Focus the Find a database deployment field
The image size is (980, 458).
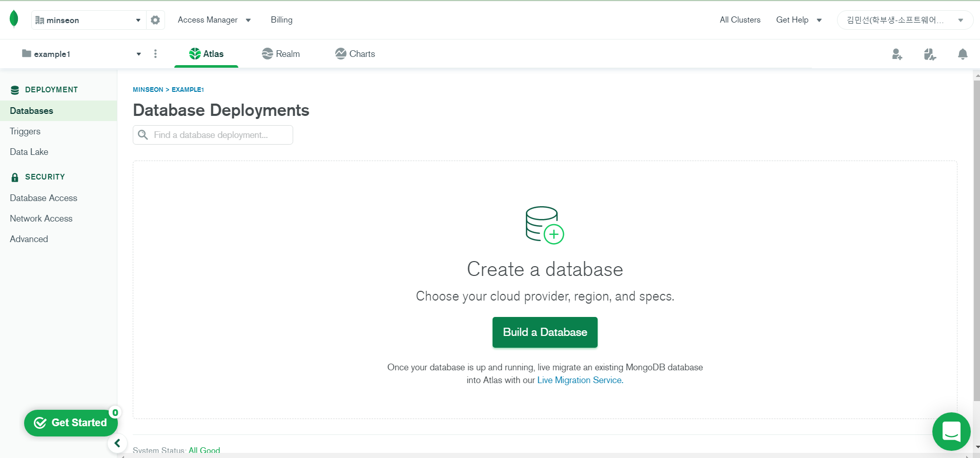coord(213,135)
